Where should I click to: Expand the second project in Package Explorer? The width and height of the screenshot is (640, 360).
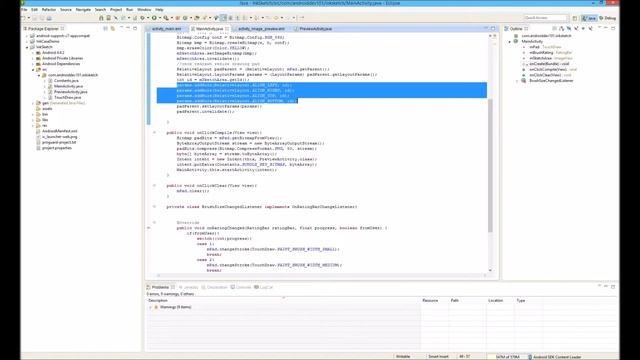coord(27,42)
